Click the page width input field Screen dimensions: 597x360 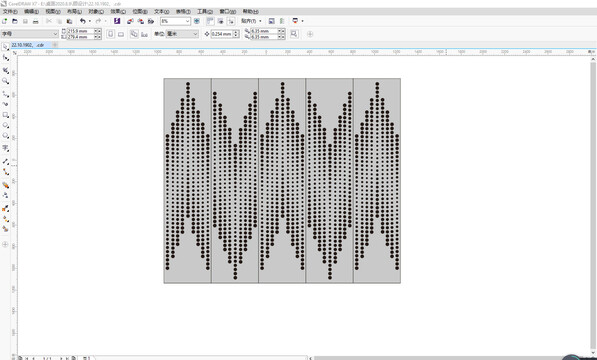[80, 31]
